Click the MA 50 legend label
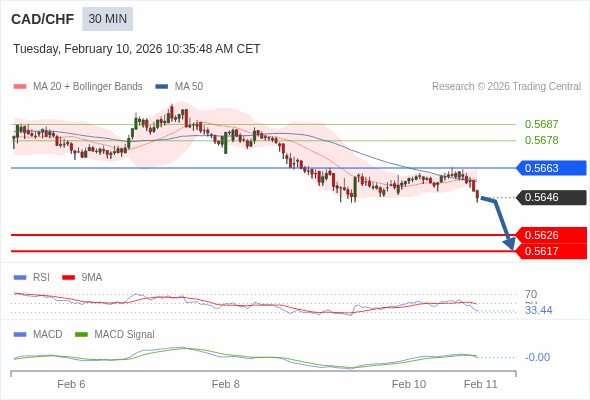 (189, 87)
